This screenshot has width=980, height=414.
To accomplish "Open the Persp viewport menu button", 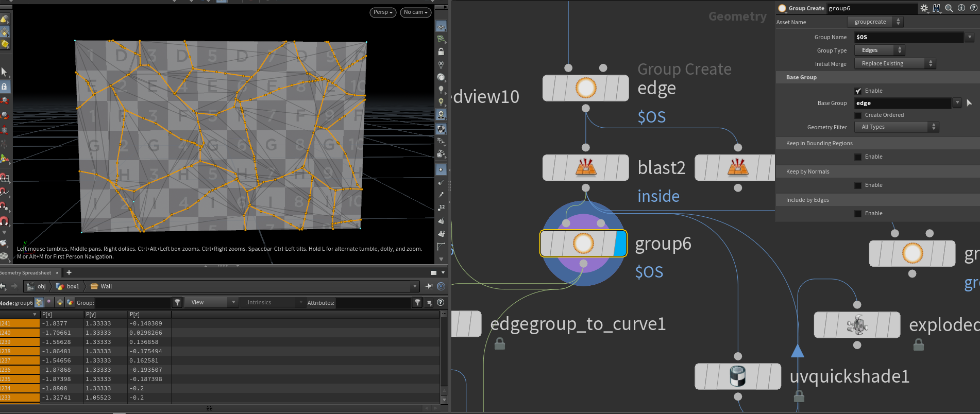I will [x=383, y=12].
